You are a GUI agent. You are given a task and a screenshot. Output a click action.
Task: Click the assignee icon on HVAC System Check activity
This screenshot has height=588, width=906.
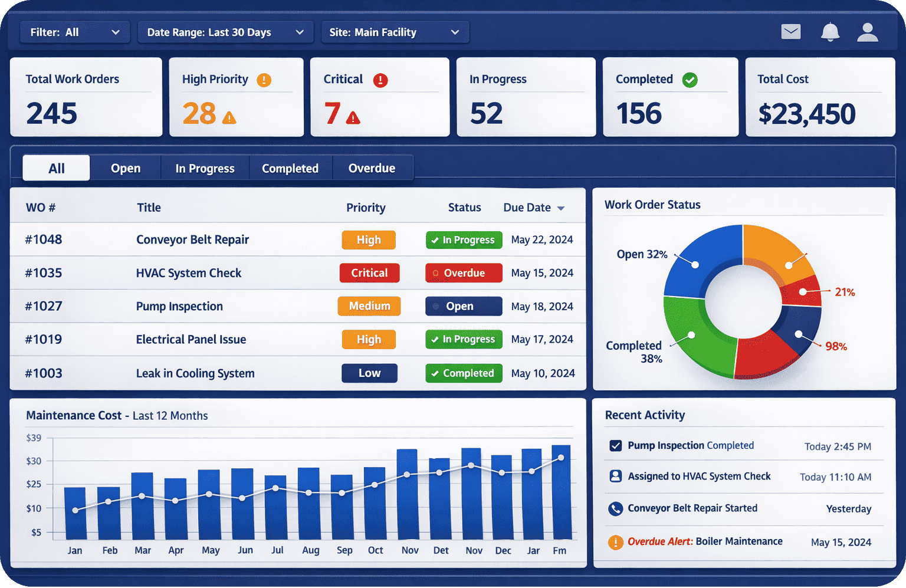click(x=615, y=476)
